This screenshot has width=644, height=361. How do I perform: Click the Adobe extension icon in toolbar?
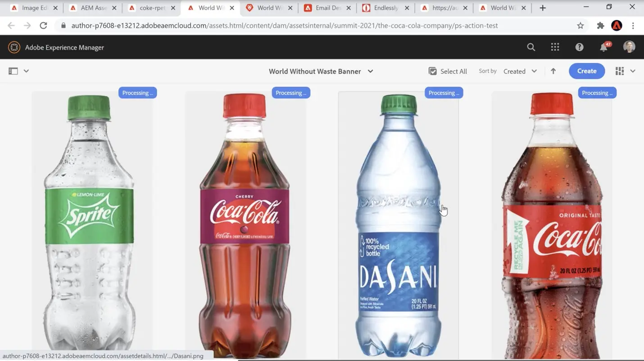point(617,26)
